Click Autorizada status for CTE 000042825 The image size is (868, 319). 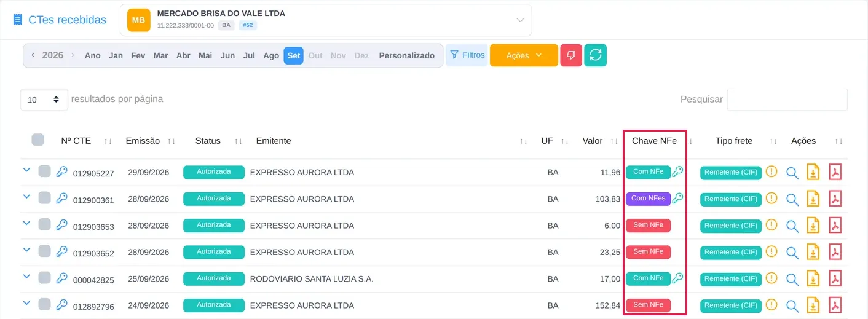pos(214,278)
